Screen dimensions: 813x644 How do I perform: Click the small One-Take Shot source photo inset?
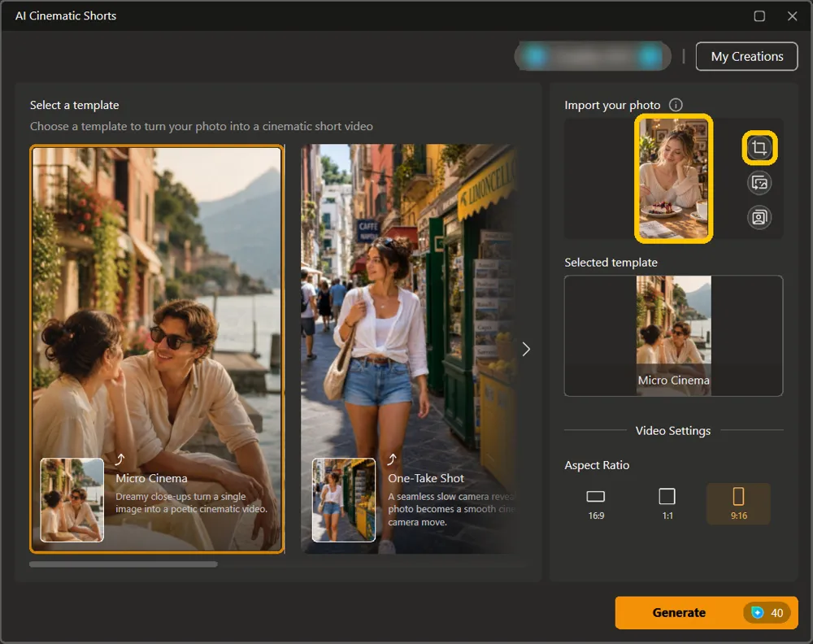pos(344,500)
